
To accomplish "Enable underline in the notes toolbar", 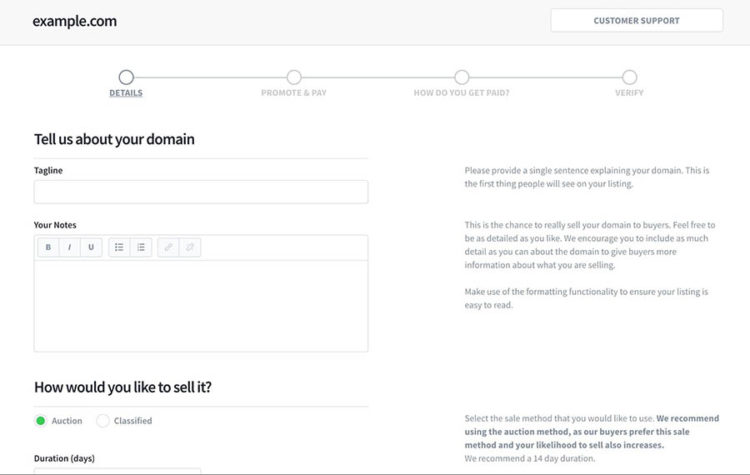I will (92, 247).
